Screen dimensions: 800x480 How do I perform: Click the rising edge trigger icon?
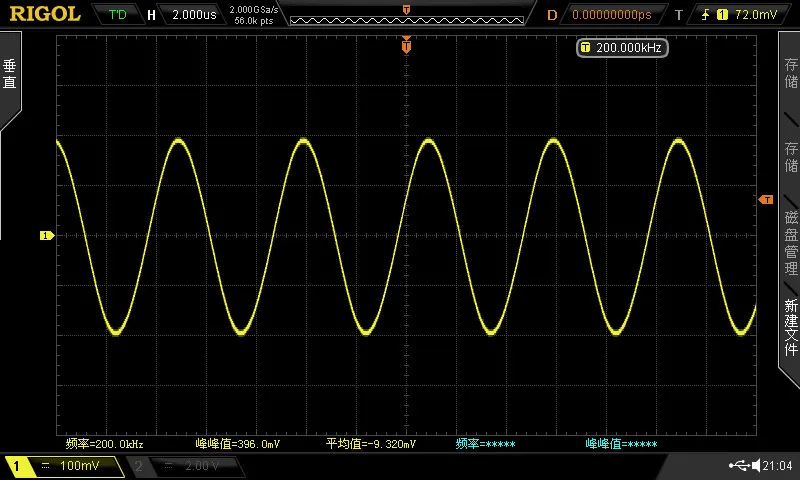pyautogui.click(x=705, y=15)
